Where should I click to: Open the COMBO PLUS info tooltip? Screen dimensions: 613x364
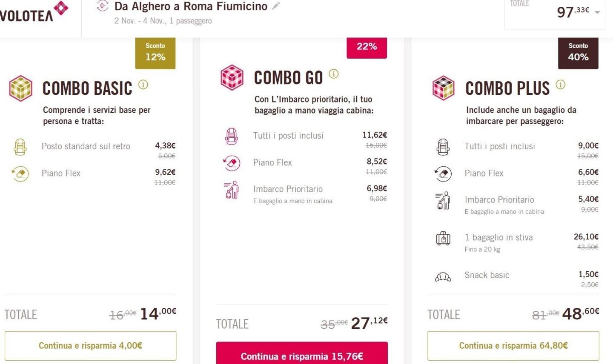click(x=561, y=85)
